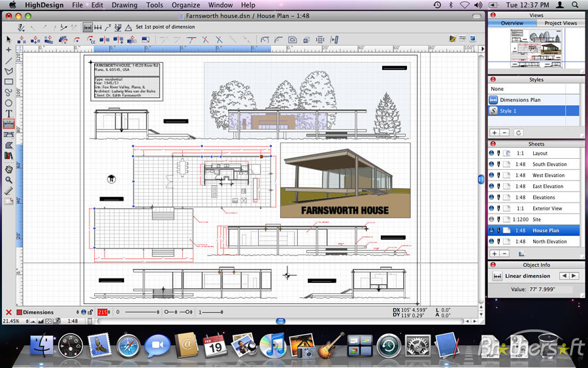The image size is (588, 368).
Task: Select the Dimensions Plan style
Action: [x=534, y=100]
